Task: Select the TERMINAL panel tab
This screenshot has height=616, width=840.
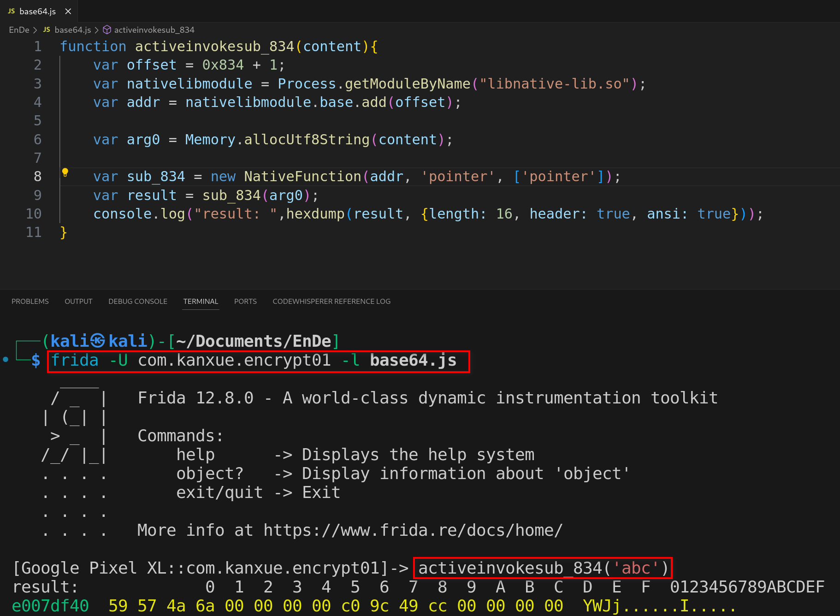Action: point(201,301)
